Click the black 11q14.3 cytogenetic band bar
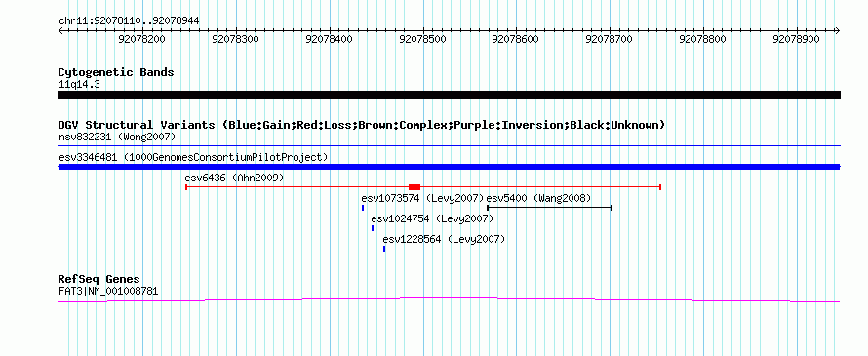 click(449, 95)
